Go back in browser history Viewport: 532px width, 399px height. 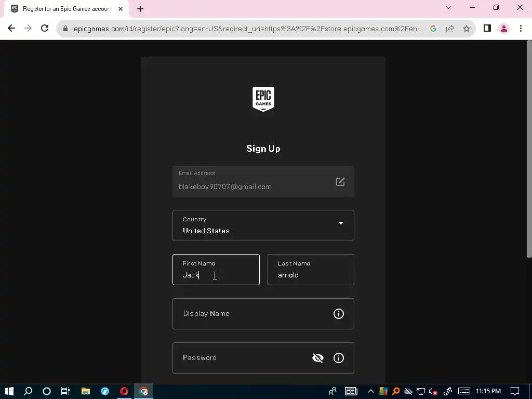coord(11,28)
